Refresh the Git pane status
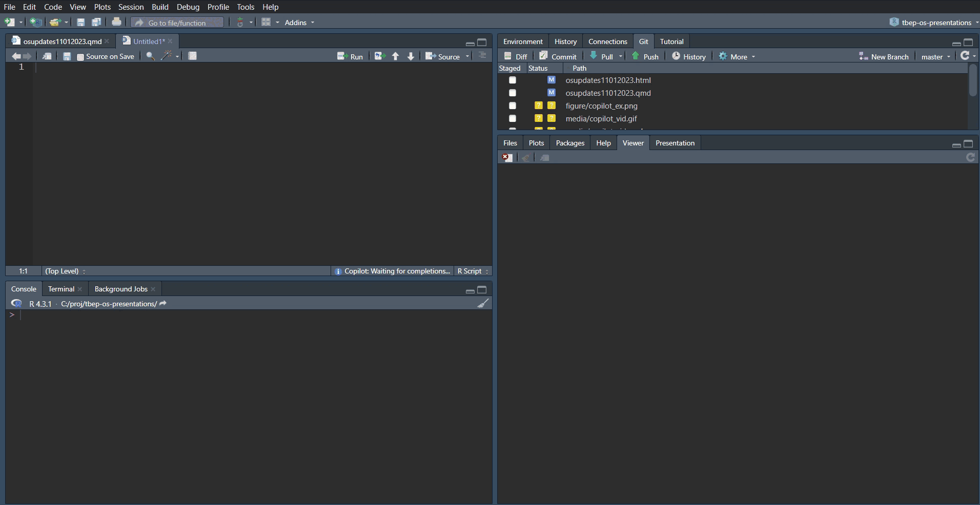Image resolution: width=980 pixels, height=505 pixels. [965, 56]
